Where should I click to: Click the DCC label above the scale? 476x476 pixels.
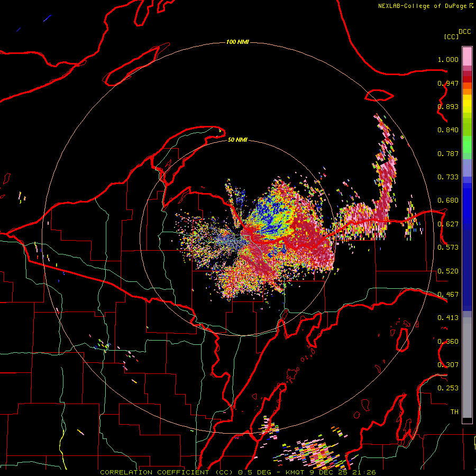coord(464,32)
